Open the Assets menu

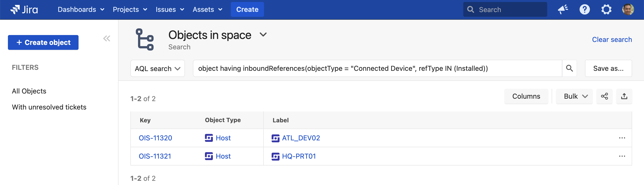pyautogui.click(x=207, y=9)
